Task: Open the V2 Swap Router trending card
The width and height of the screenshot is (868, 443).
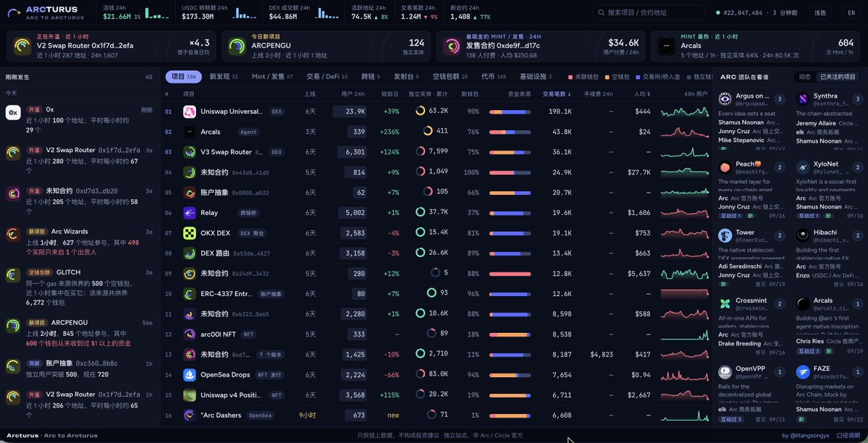Action: click(x=111, y=46)
